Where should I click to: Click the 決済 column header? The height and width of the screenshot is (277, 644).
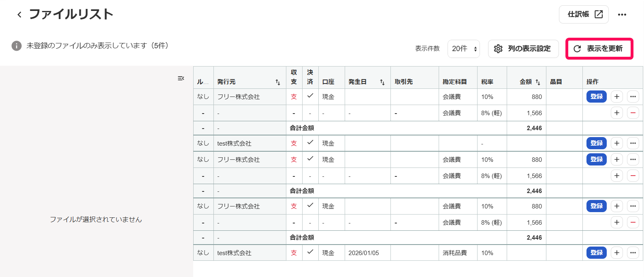310,77
